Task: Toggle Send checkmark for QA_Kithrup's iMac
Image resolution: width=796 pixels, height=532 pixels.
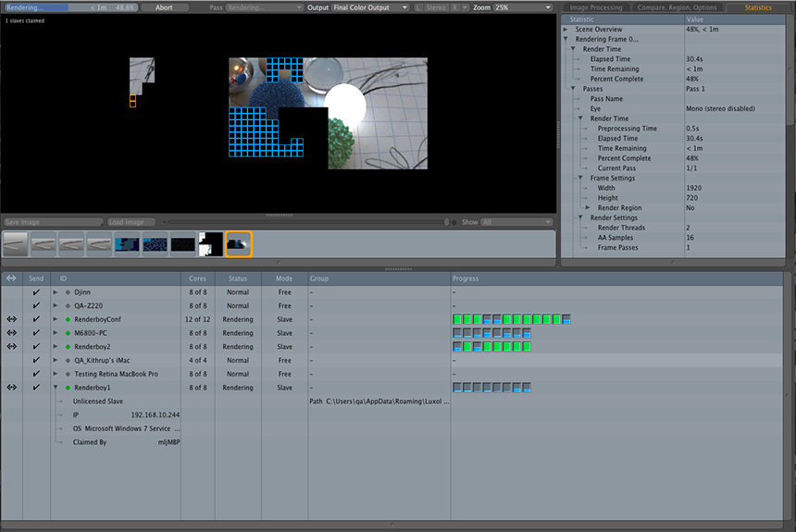Action: click(x=36, y=361)
